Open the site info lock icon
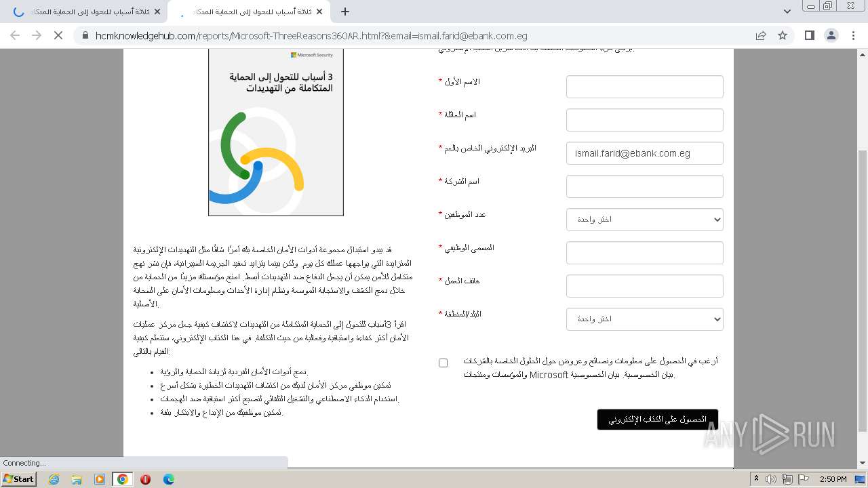 pyautogui.click(x=85, y=36)
